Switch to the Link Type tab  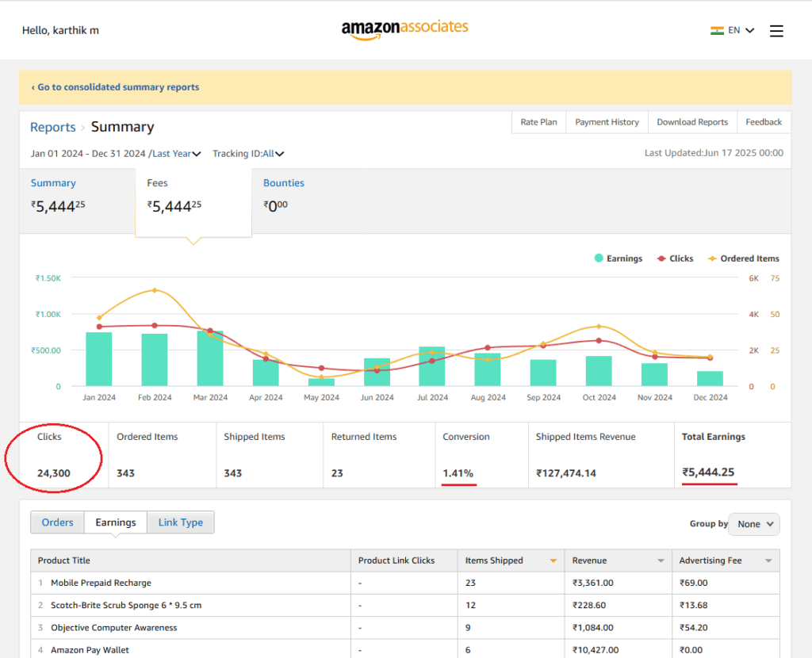point(180,522)
